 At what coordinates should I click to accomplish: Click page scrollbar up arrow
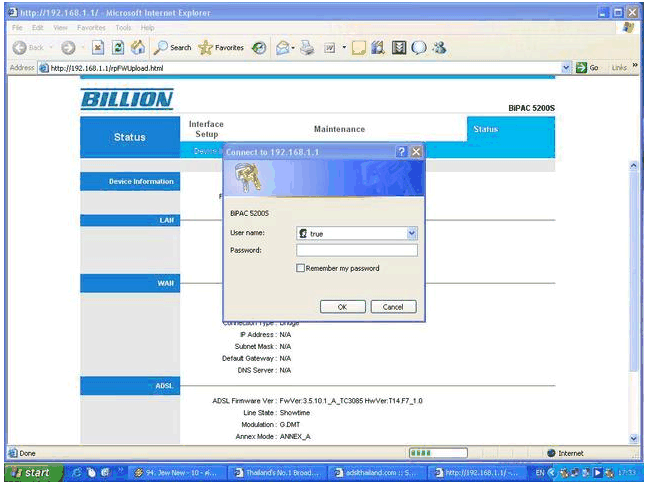[633, 166]
